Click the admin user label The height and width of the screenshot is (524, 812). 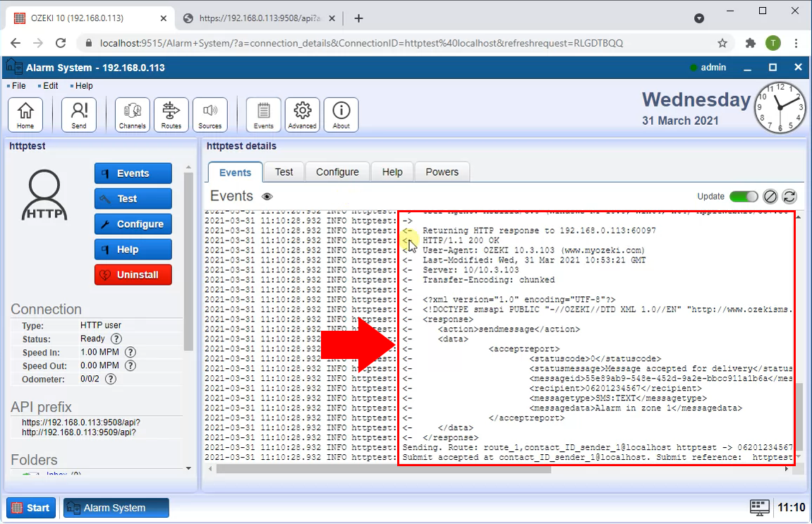(x=713, y=67)
